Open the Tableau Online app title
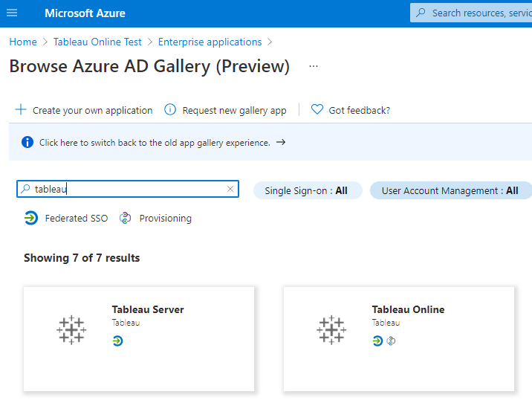This screenshot has height=403, width=532. point(408,309)
